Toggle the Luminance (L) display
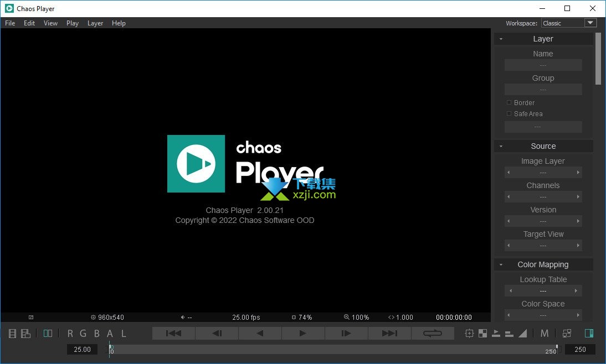This screenshot has width=606, height=364. (x=124, y=334)
